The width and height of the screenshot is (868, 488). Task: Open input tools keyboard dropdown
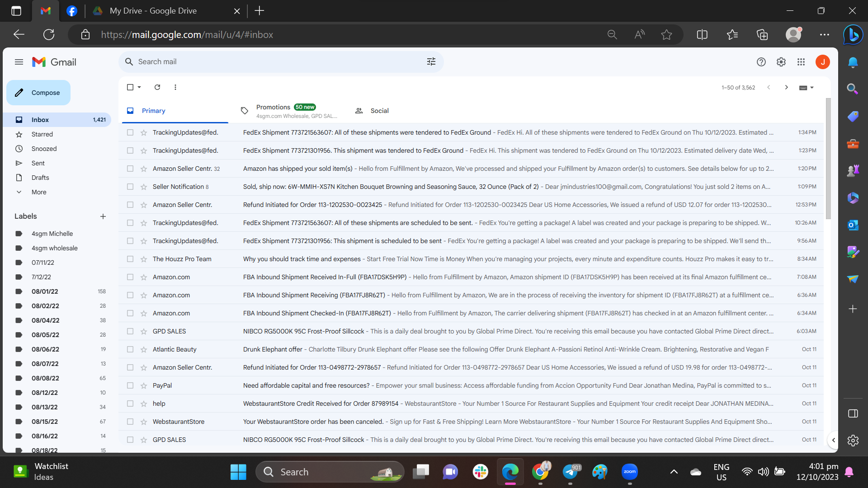(807, 88)
